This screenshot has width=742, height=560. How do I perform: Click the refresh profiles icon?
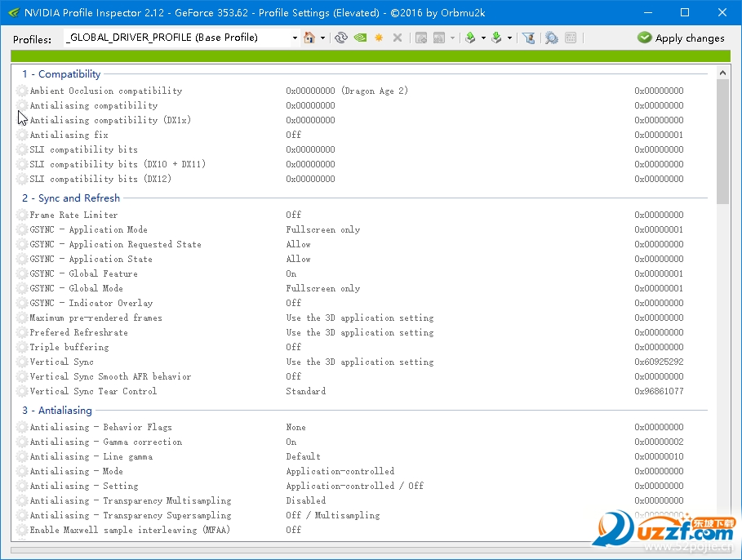pyautogui.click(x=340, y=38)
